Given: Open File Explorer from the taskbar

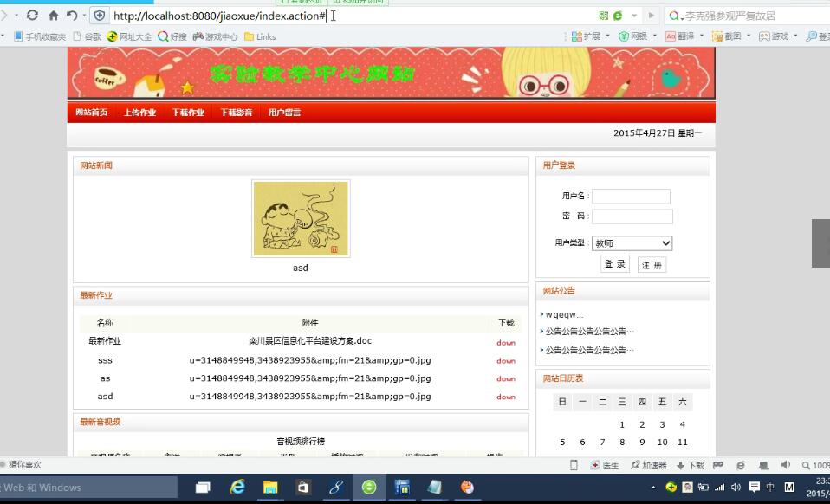Looking at the screenshot, I should (270, 487).
